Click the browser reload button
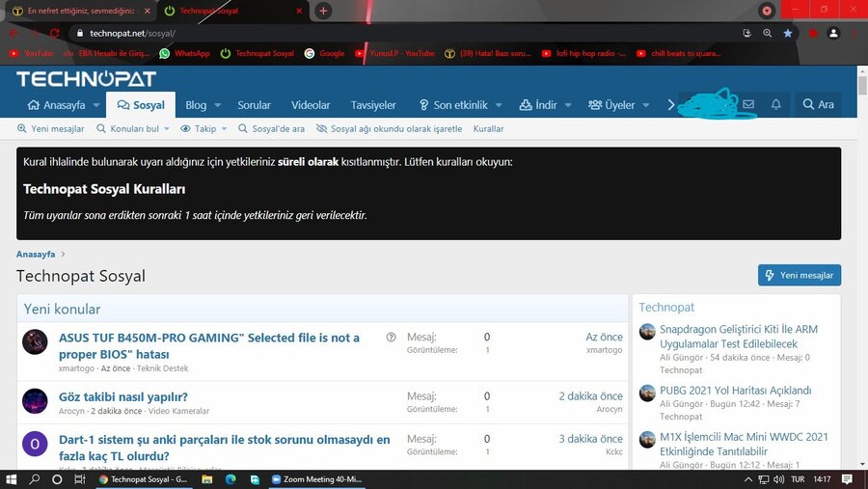Viewport: 868px width, 489px height. [x=54, y=33]
